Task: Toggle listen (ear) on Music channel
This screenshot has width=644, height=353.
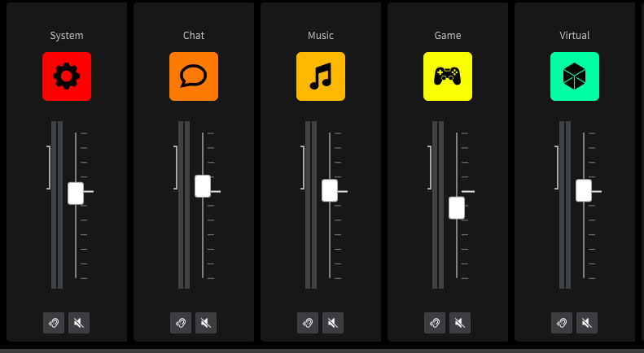Action: coord(308,323)
